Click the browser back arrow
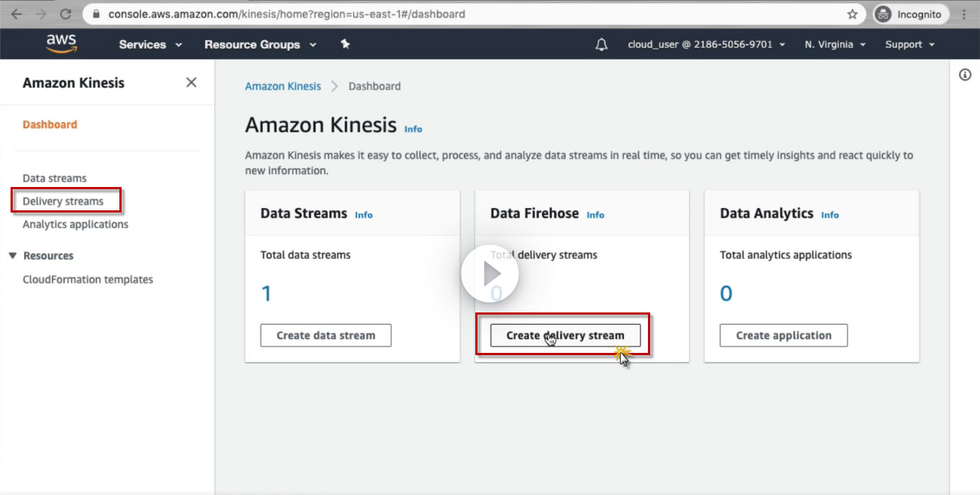Image resolution: width=980 pixels, height=495 pixels. 17,14
